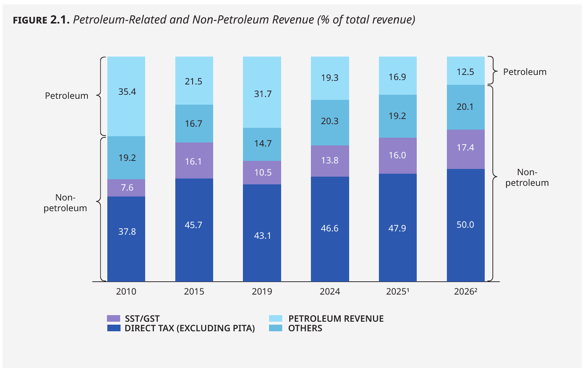Viewport: 588px width, 368px height.
Task: Click the 'DIRECT TAX (EXCLUDING PITA)' legend label
Action: click(x=190, y=328)
